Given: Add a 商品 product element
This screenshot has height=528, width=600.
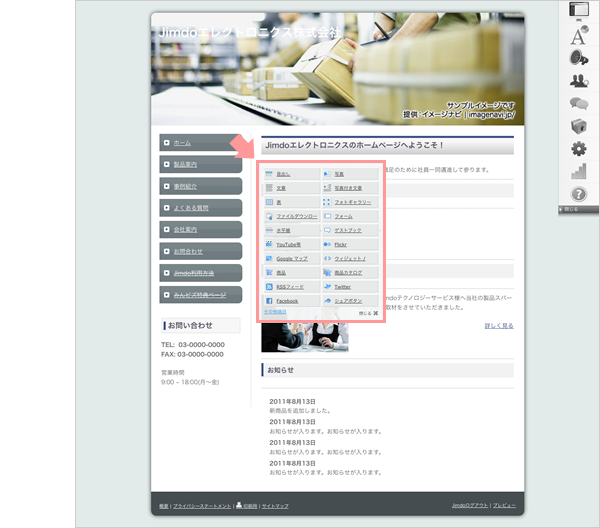Looking at the screenshot, I should tap(292, 273).
